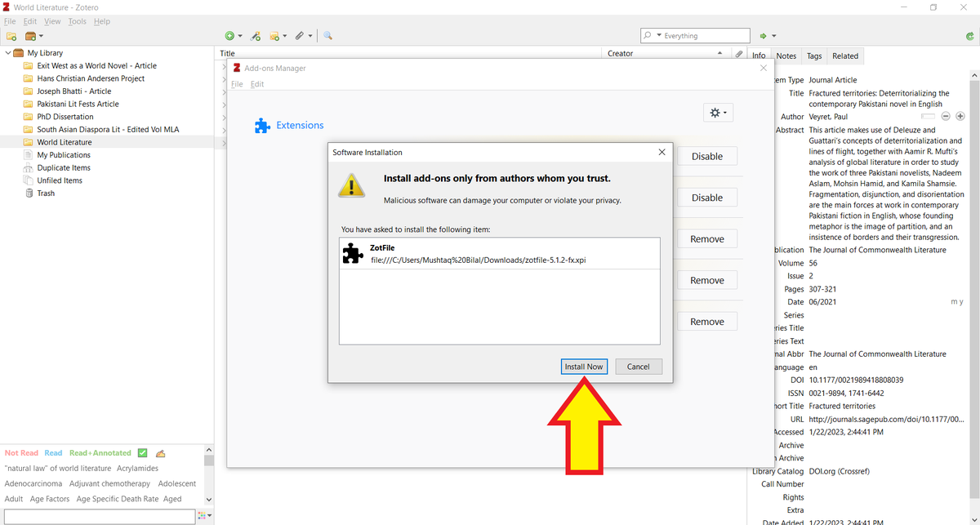Screen dimensions: 980x525
Task: Click the writing hand emoji tag
Action: (161, 453)
